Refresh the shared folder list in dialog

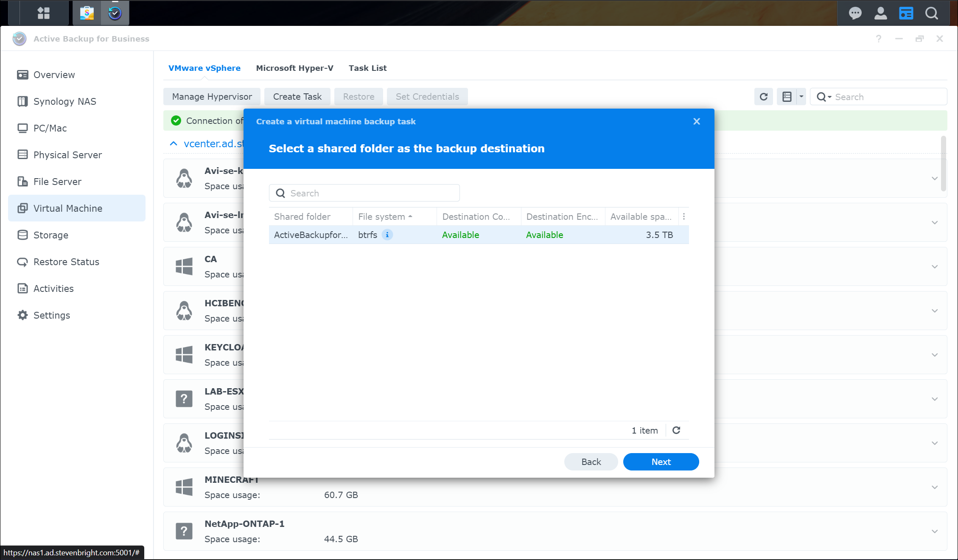tap(676, 430)
